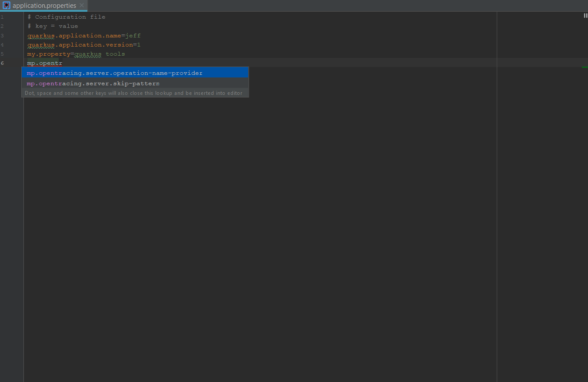Viewport: 588px width, 382px height.
Task: Place cursor on quarkus.application.version=1 line
Action: pyautogui.click(x=84, y=45)
